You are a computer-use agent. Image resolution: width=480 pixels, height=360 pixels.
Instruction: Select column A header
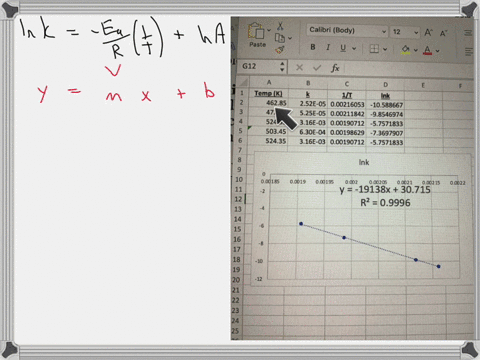click(269, 82)
